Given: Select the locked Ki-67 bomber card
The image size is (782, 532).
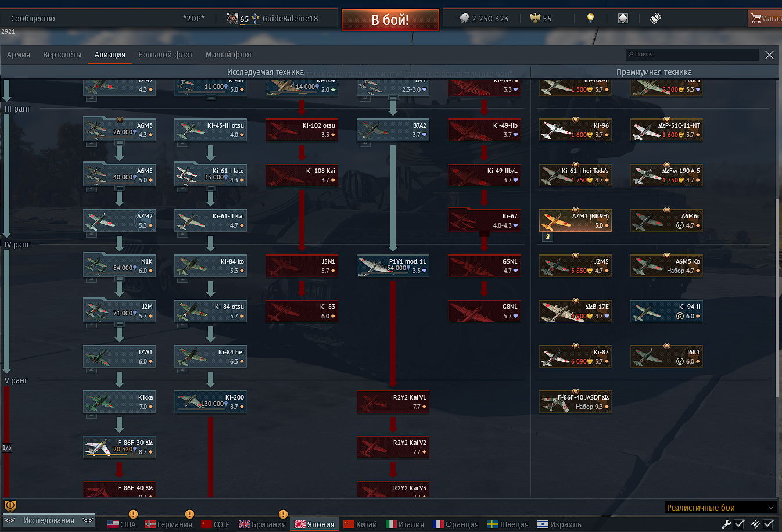Looking at the screenshot, I should pos(484,220).
